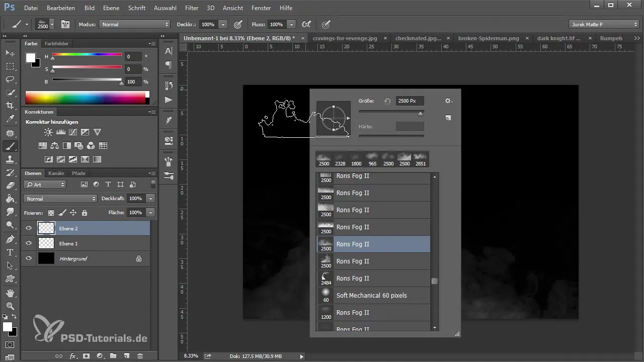Toggle airbrush build-up mode
The width and height of the screenshot is (644, 362).
306,24
